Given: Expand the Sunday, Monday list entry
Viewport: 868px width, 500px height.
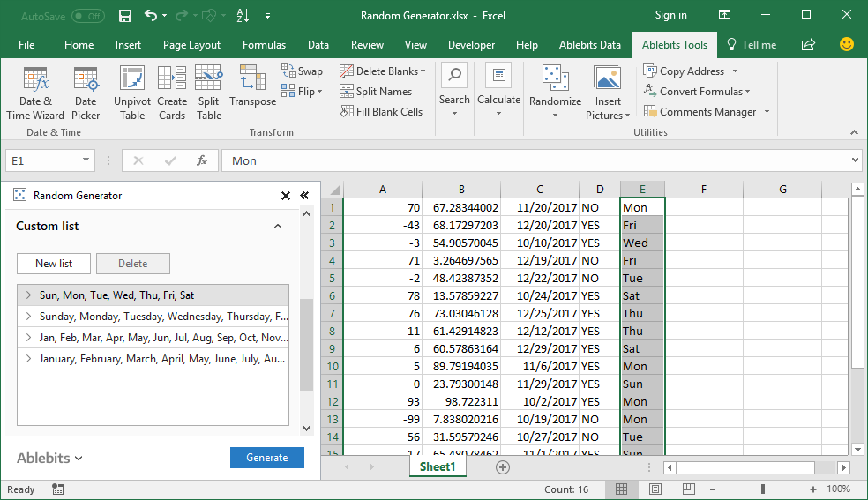Looking at the screenshot, I should coord(29,317).
